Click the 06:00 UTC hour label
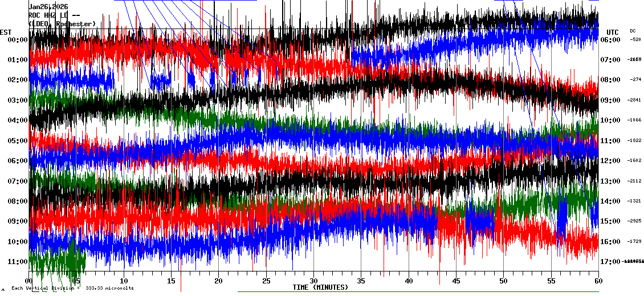 [614, 40]
